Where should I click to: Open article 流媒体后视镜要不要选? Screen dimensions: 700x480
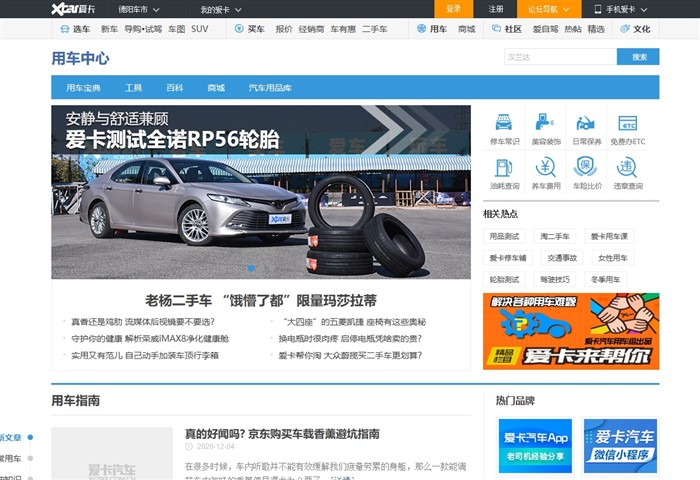143,322
